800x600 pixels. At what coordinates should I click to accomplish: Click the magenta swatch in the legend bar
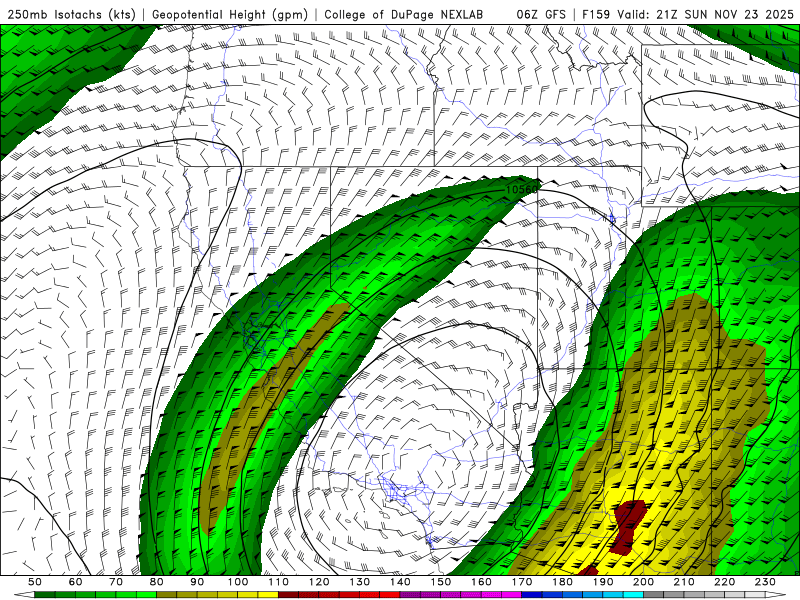pyautogui.click(x=511, y=594)
